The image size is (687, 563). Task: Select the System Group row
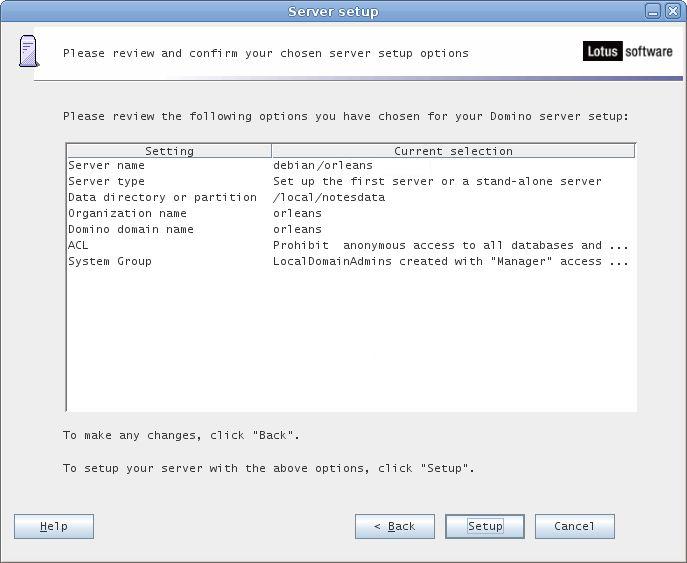click(x=110, y=261)
